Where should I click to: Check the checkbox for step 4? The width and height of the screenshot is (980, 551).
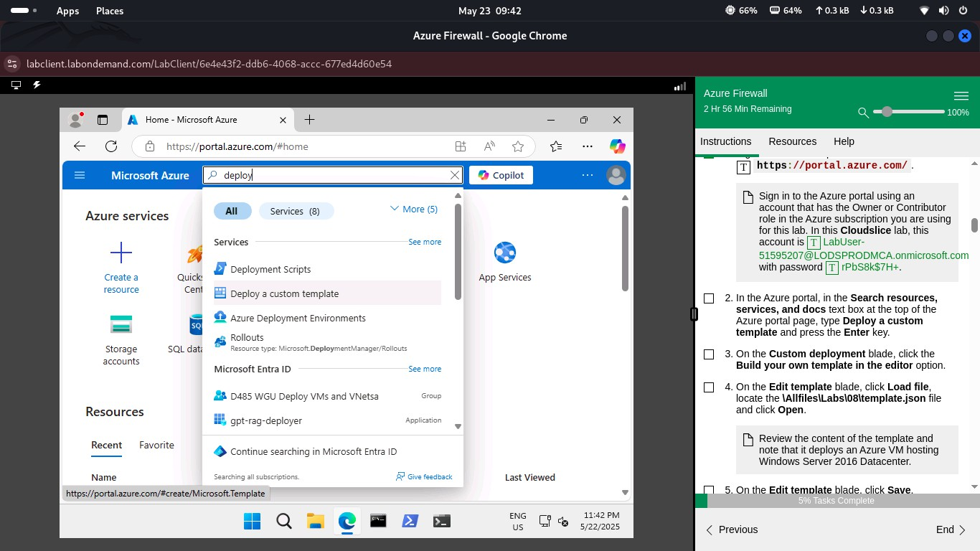709,387
